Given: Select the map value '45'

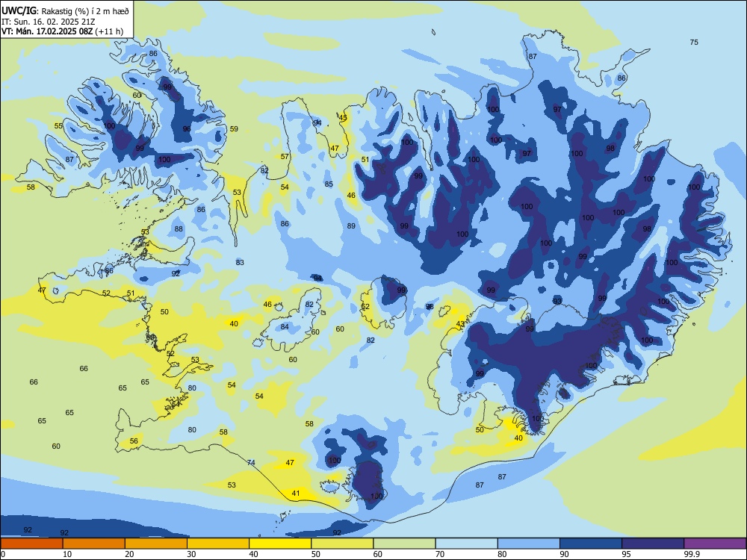Looking at the screenshot, I should click(x=343, y=118).
